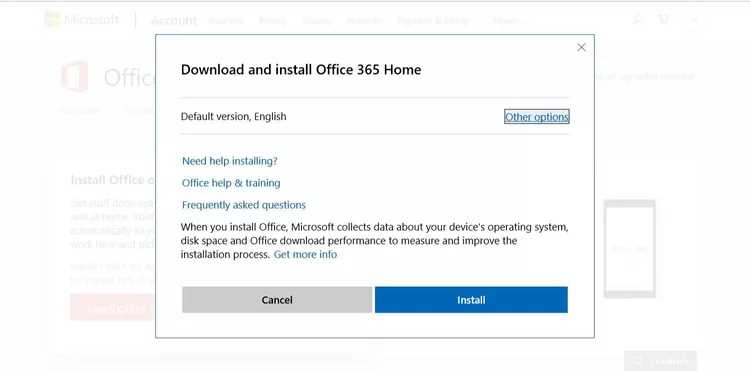750x371 pixels.
Task: Click the phone illustration on background page
Action: pos(629,249)
